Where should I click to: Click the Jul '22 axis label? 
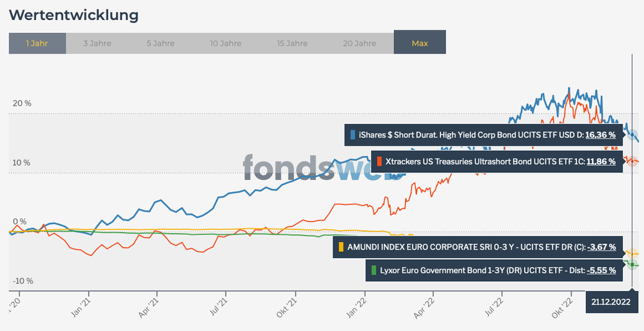493,308
